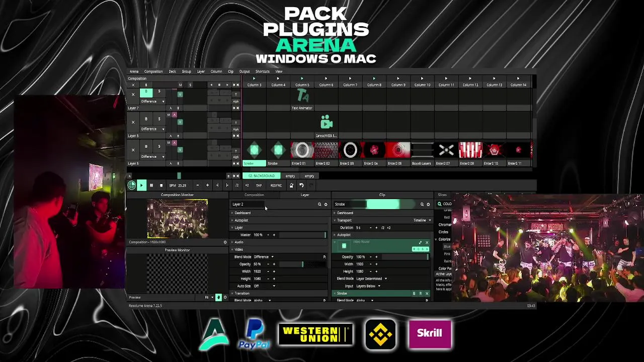The width and height of the screenshot is (644, 362).
Task: Open Clip panel settings gear icon
Action: point(428,205)
